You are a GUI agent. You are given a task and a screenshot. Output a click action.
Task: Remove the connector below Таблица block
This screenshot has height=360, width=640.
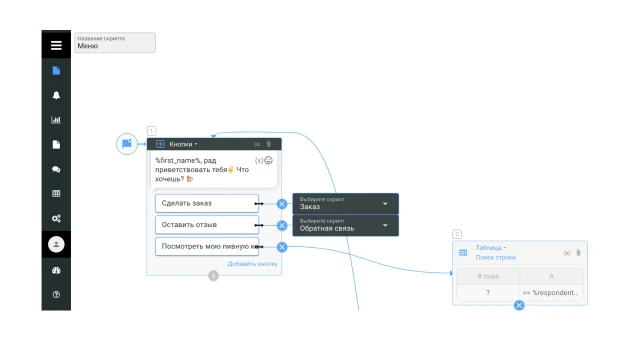519,305
